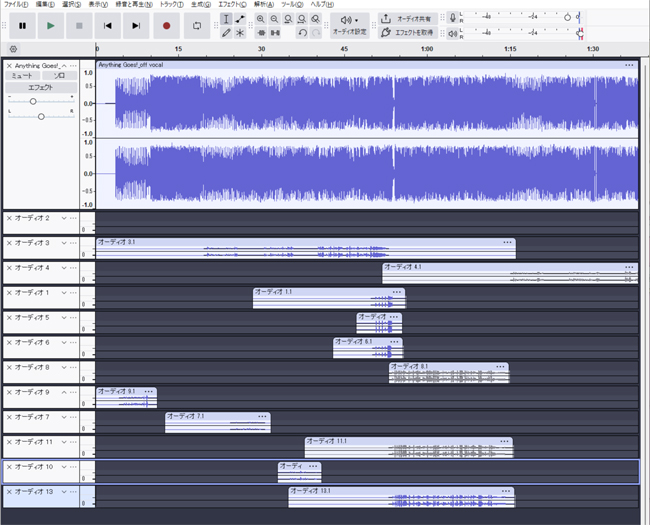Open the ファイル(F) menu
Screen dimensions: 650x525
coord(15,5)
